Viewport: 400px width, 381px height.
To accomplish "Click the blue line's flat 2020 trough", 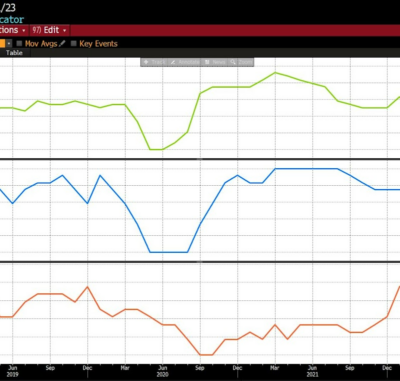I will point(169,252).
